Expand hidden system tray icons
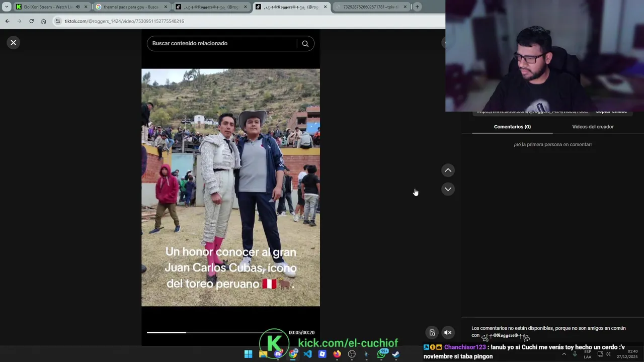The width and height of the screenshot is (644, 362). (x=564, y=354)
